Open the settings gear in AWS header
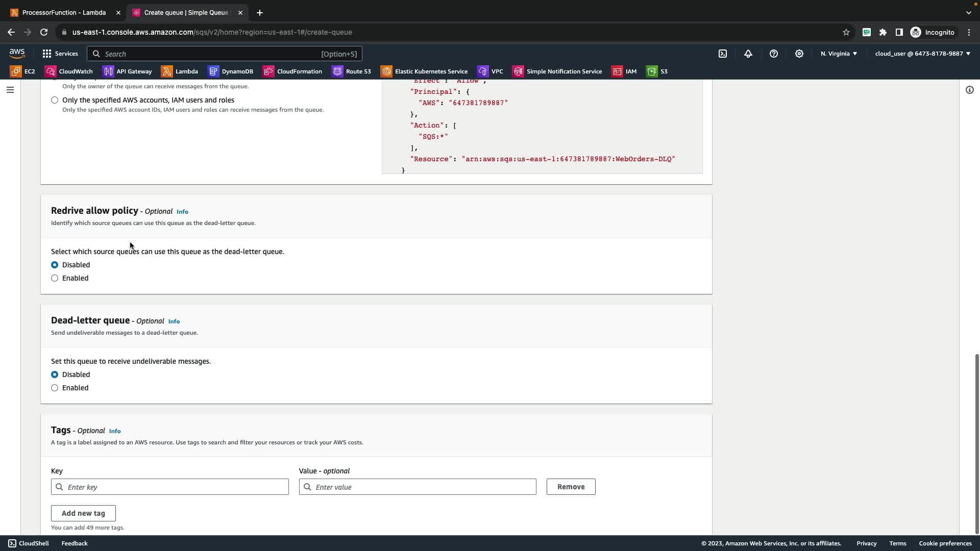The image size is (980, 551). pyautogui.click(x=799, y=54)
